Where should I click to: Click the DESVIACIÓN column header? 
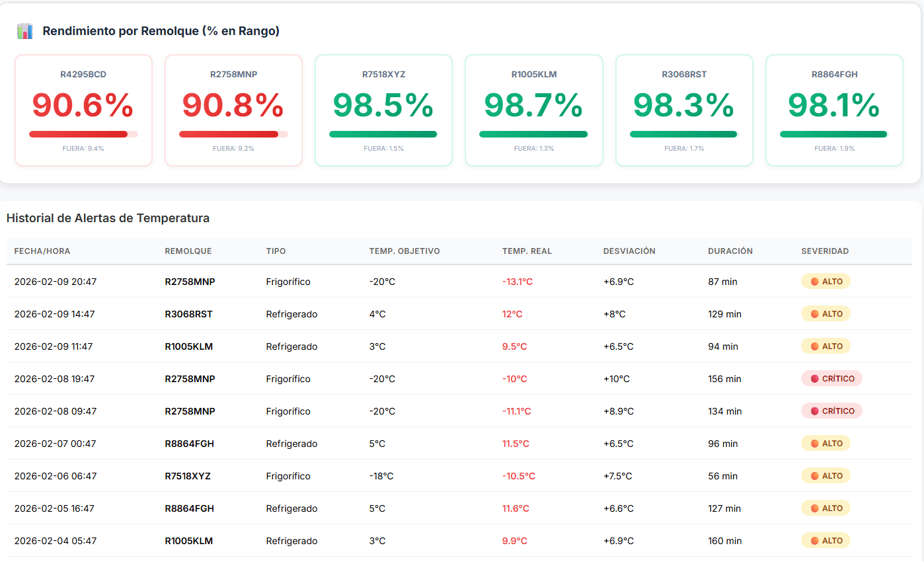(x=629, y=251)
